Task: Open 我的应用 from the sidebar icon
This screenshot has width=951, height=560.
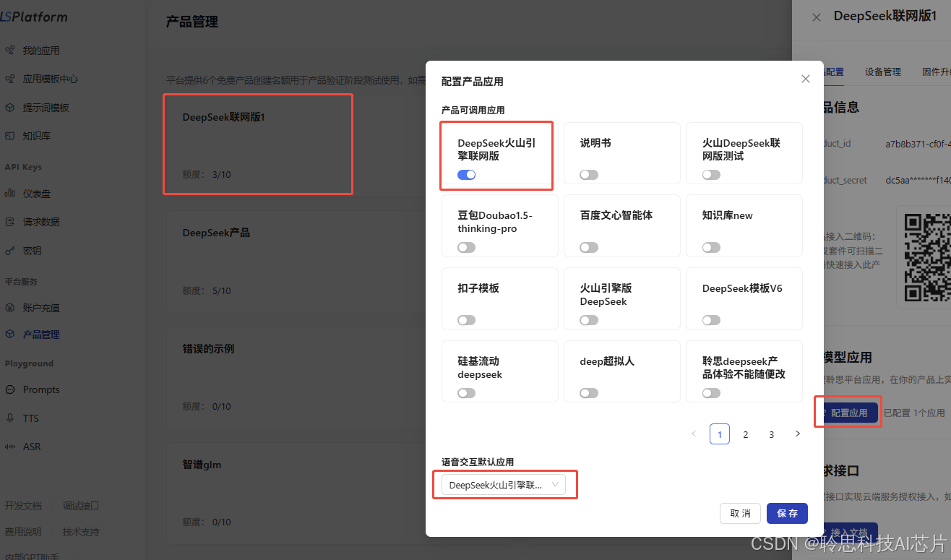Action: (x=10, y=51)
